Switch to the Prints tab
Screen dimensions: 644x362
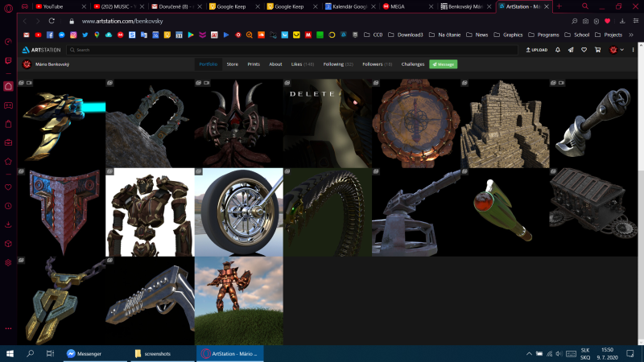click(254, 64)
